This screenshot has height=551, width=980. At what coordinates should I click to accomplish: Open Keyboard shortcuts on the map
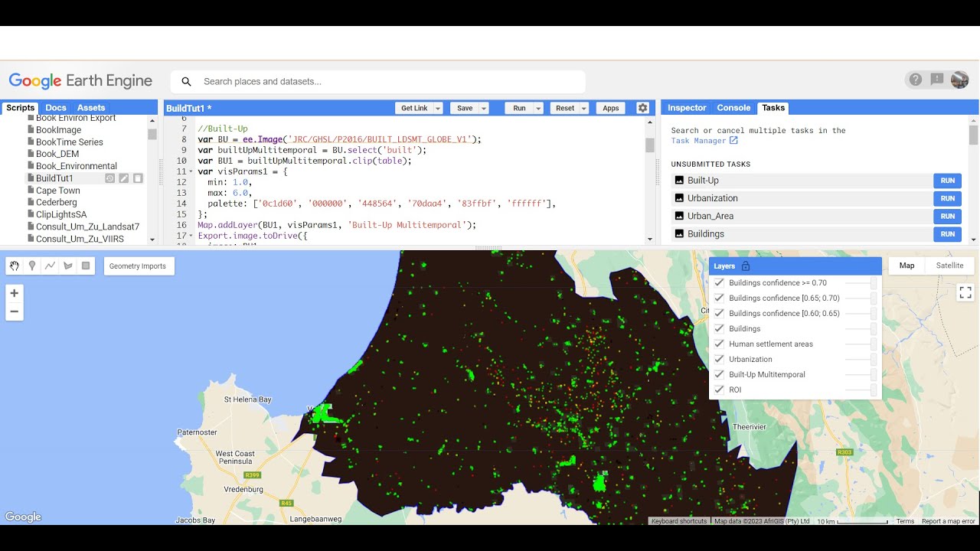coord(679,521)
